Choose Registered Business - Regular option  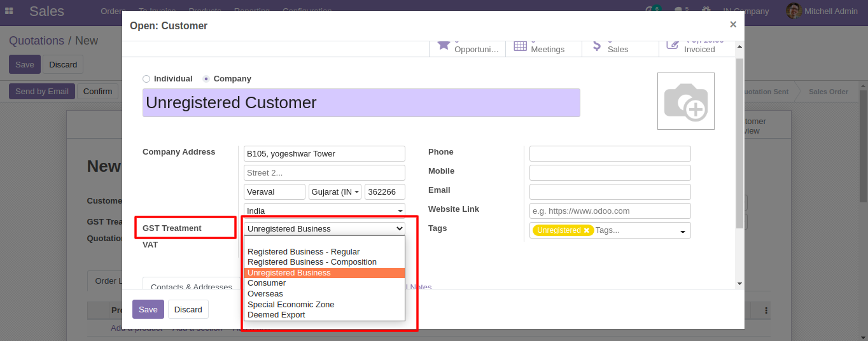325,251
